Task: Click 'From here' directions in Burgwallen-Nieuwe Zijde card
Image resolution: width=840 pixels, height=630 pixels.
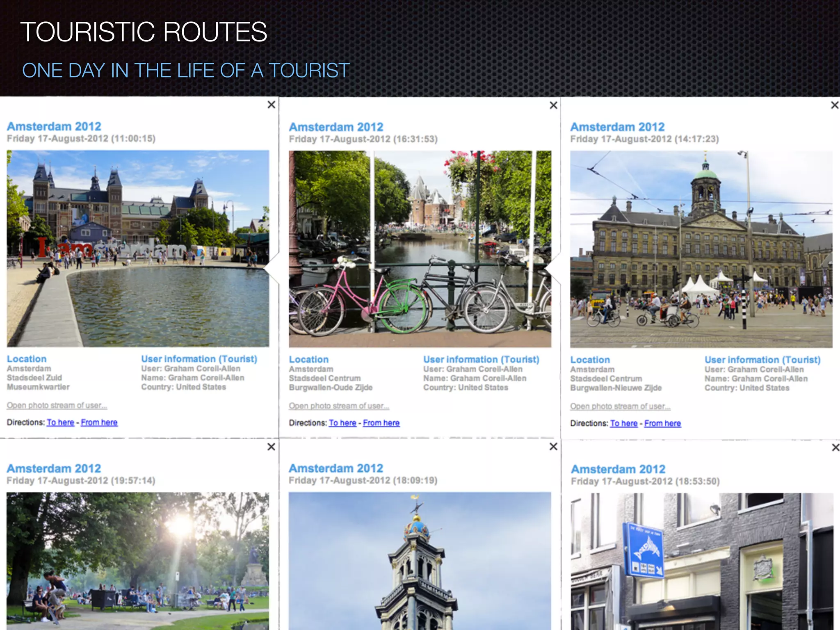Action: click(x=662, y=423)
